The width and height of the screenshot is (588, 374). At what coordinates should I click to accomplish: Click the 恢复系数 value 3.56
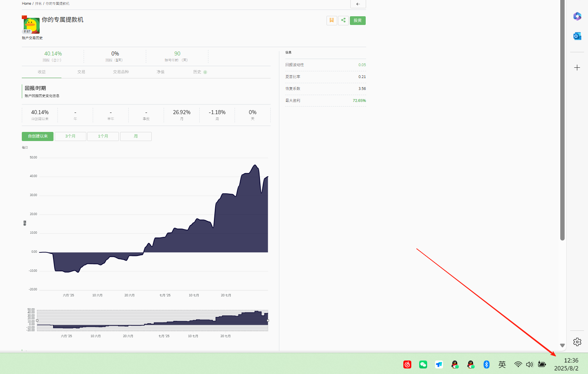[x=362, y=89]
